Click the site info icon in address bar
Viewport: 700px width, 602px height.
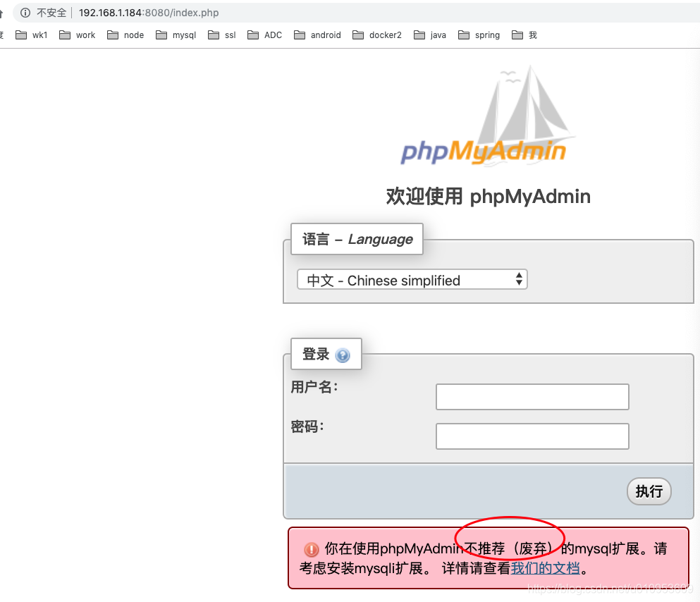(25, 13)
